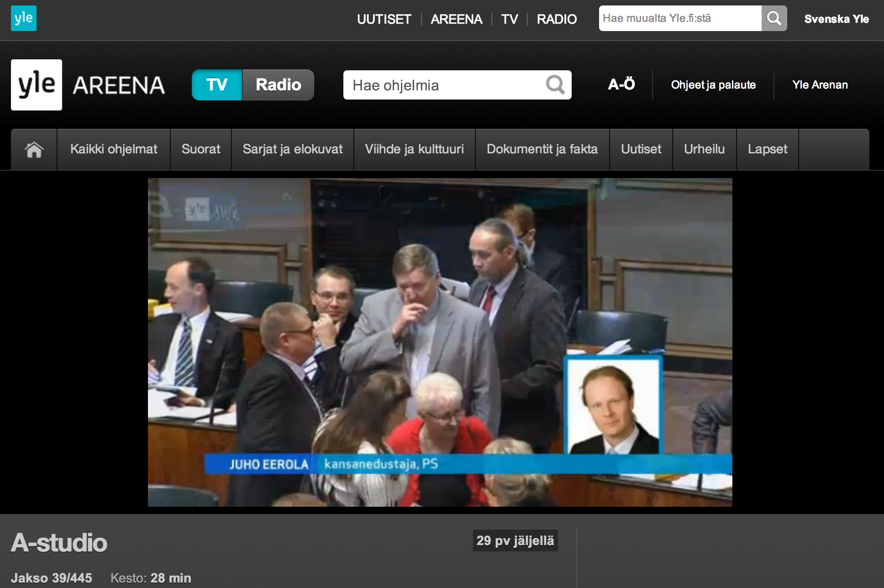
Task: Open the Uutiset category tab
Action: tap(641, 149)
